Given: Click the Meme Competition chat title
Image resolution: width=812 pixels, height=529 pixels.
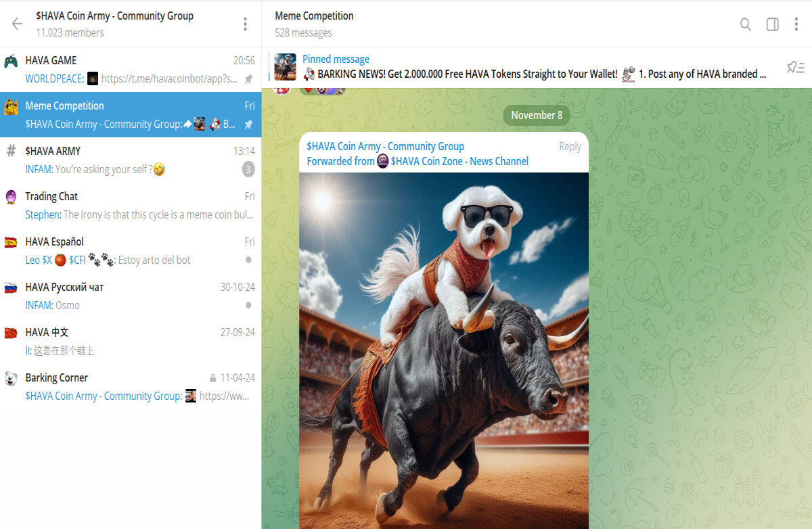Looking at the screenshot, I should (x=314, y=16).
